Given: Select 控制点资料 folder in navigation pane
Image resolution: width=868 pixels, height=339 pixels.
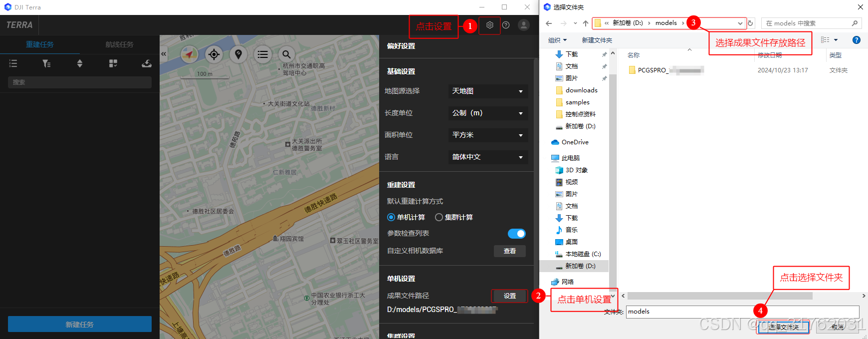Looking at the screenshot, I should pos(580,114).
